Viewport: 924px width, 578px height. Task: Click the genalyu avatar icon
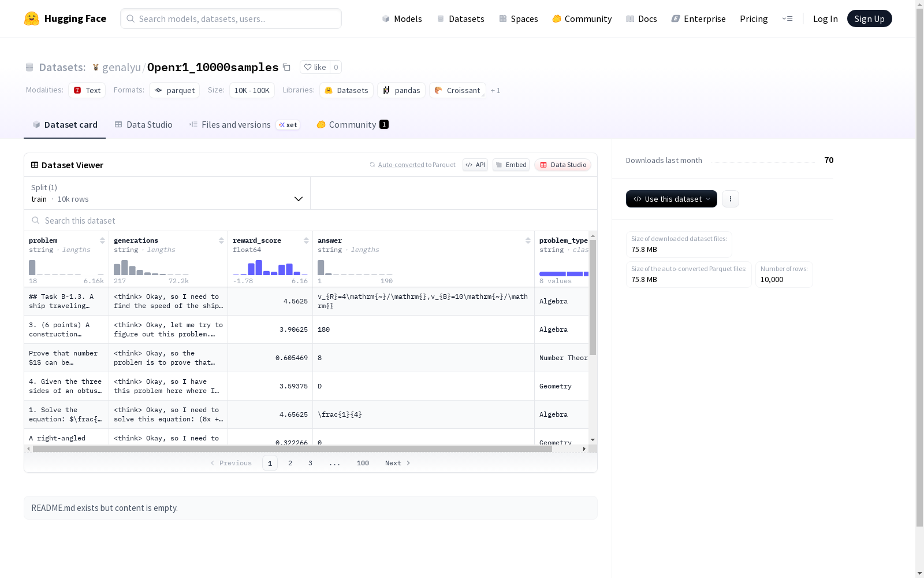click(x=96, y=68)
